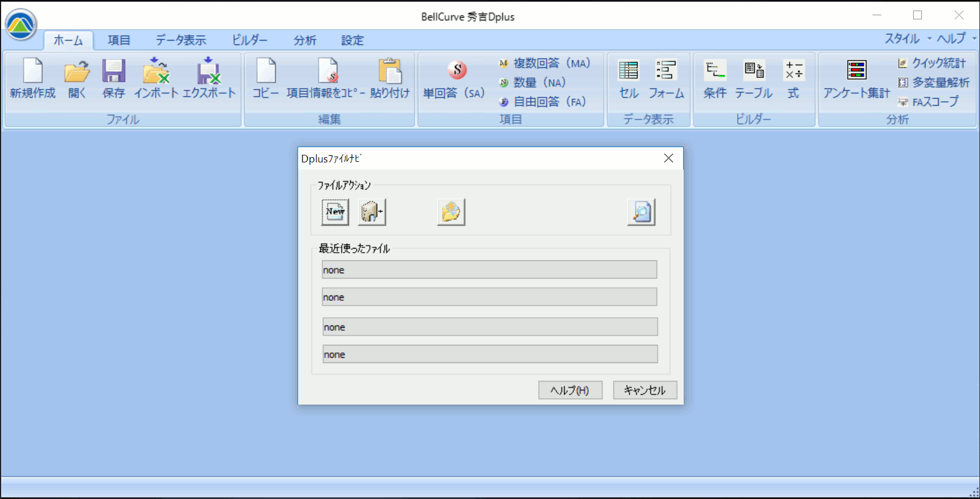
Task: Open the BellCurve application menu logo
Action: click(21, 25)
